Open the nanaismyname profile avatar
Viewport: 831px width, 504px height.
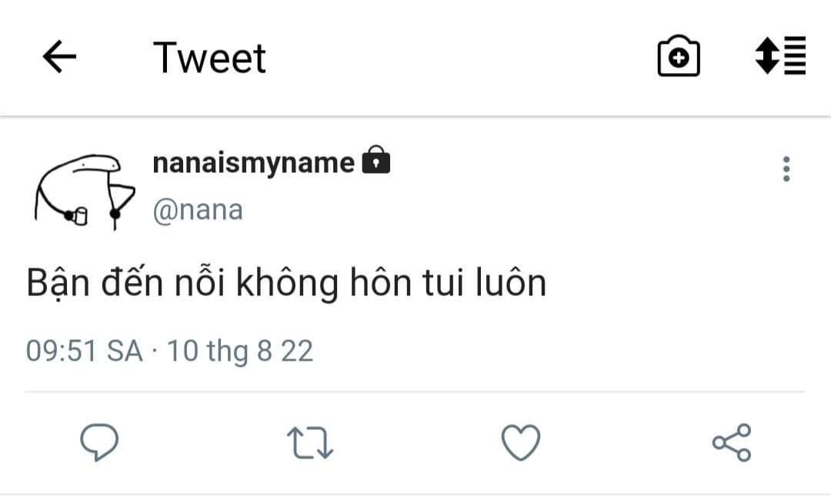coord(85,192)
